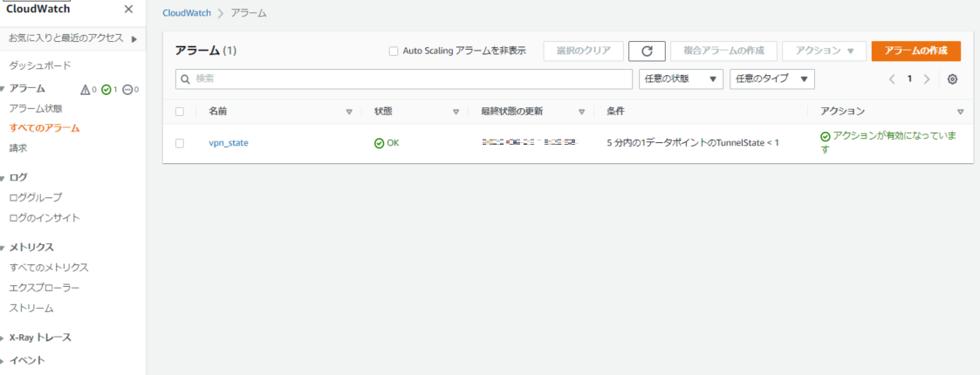Refresh the alarms list
This screenshot has width=980, height=375.
[x=648, y=51]
